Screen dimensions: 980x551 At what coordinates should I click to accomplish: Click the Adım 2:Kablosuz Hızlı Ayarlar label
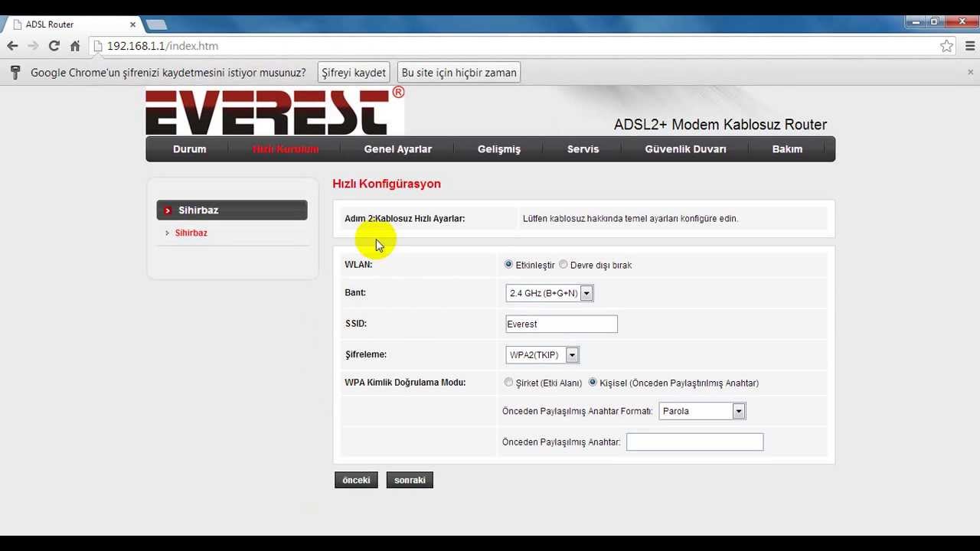click(404, 219)
